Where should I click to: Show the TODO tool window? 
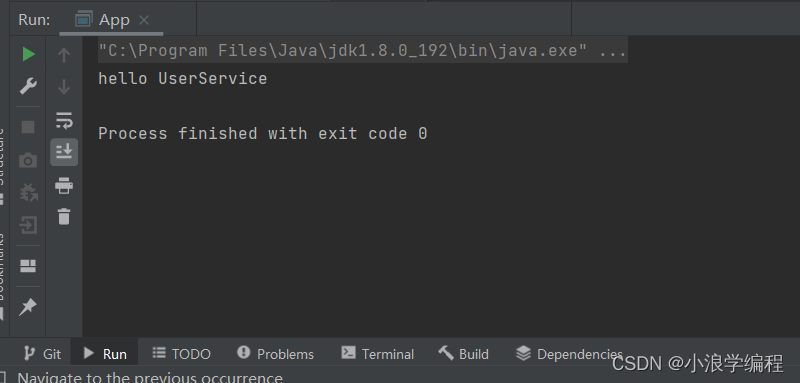pyautogui.click(x=182, y=353)
